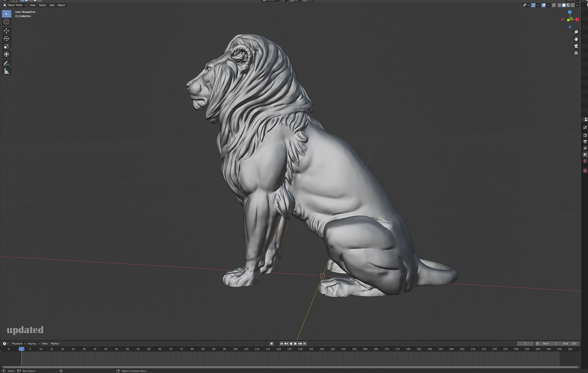Select the Move tool in toolbar
The height and width of the screenshot is (373, 588).
coord(6,31)
